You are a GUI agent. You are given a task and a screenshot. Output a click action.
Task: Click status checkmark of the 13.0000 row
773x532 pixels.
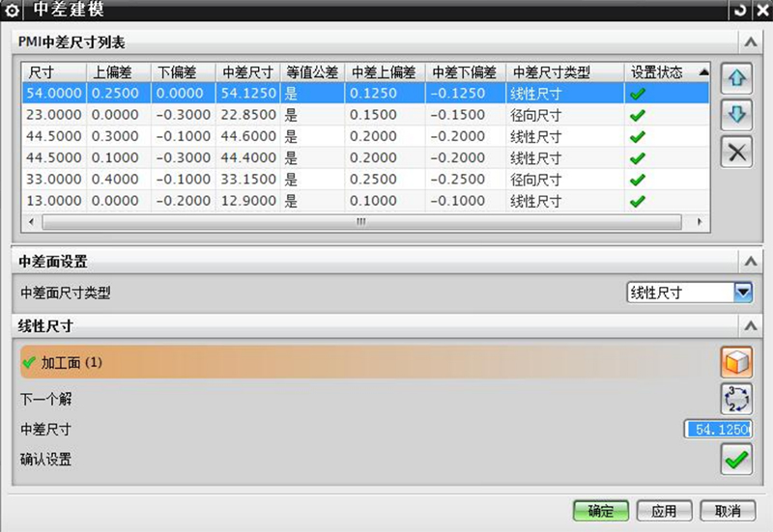(x=637, y=202)
